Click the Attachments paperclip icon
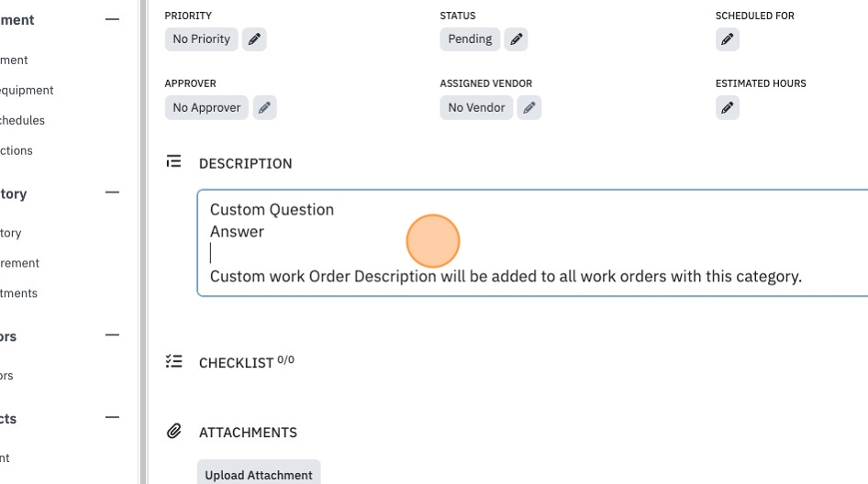 [x=173, y=431]
